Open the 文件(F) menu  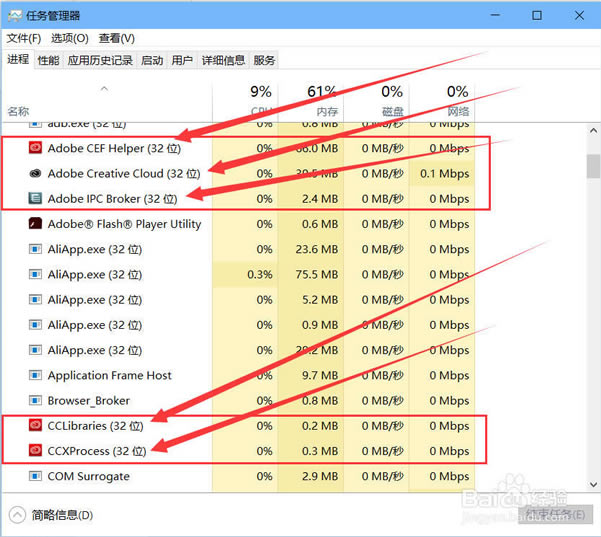[24, 38]
